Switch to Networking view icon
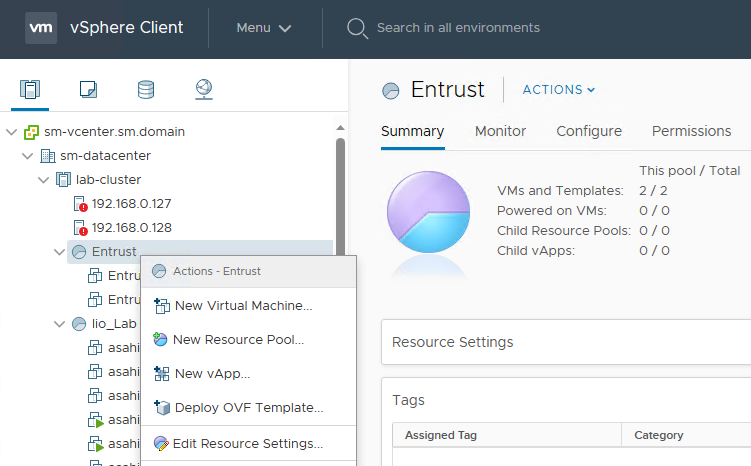 204,90
